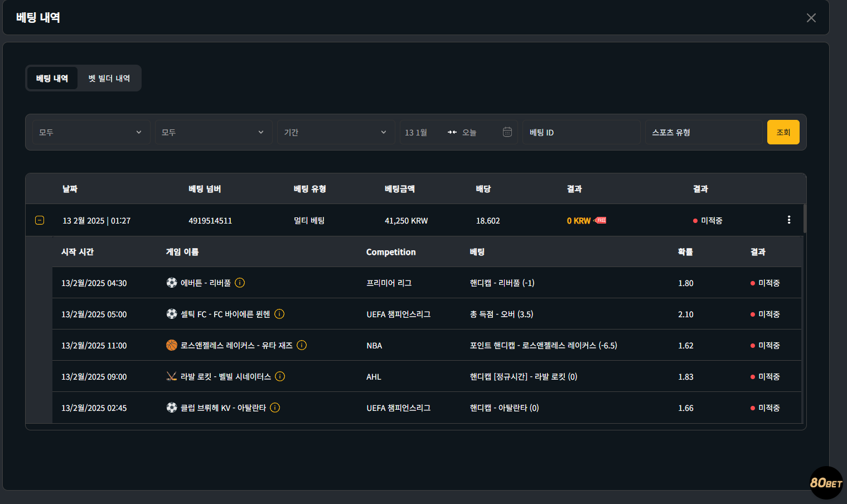Viewport: 847px width, 504px height.
Task: Open the 기간 period dropdown
Action: point(336,132)
